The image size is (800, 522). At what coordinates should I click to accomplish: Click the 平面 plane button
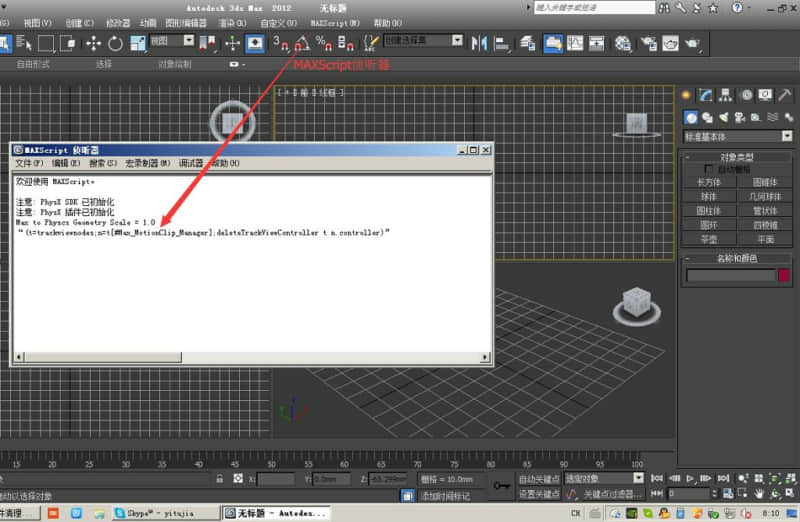764,239
